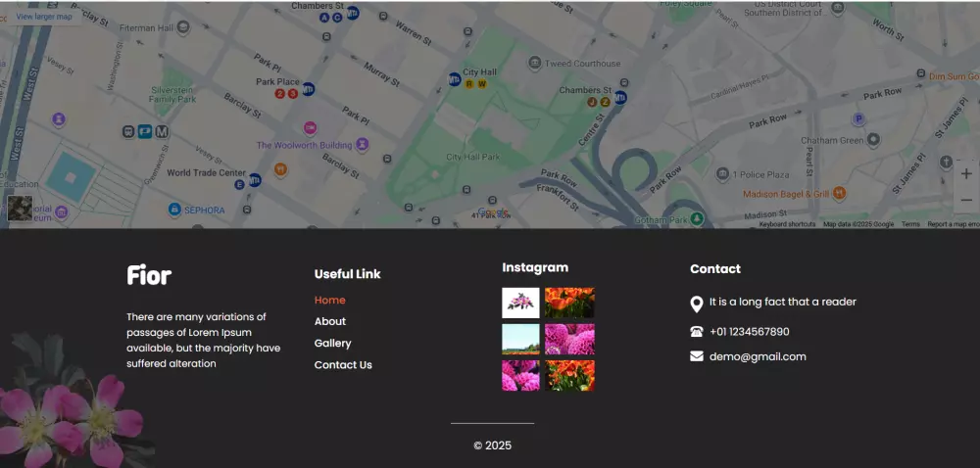980x468 pixels.
Task: Open the View larger map link
Action: pyautogui.click(x=44, y=17)
